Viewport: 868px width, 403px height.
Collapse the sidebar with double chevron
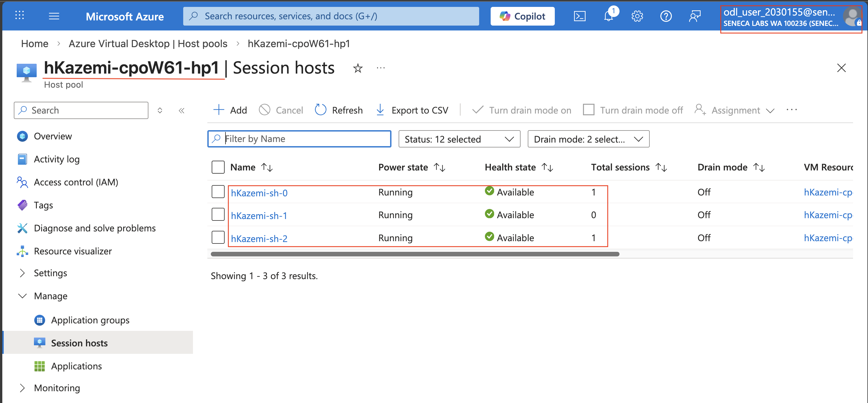[x=181, y=110]
